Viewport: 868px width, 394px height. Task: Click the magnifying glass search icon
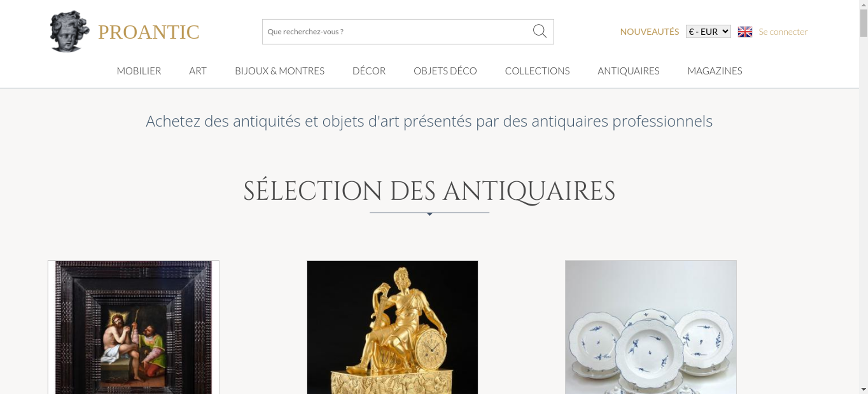pyautogui.click(x=539, y=31)
